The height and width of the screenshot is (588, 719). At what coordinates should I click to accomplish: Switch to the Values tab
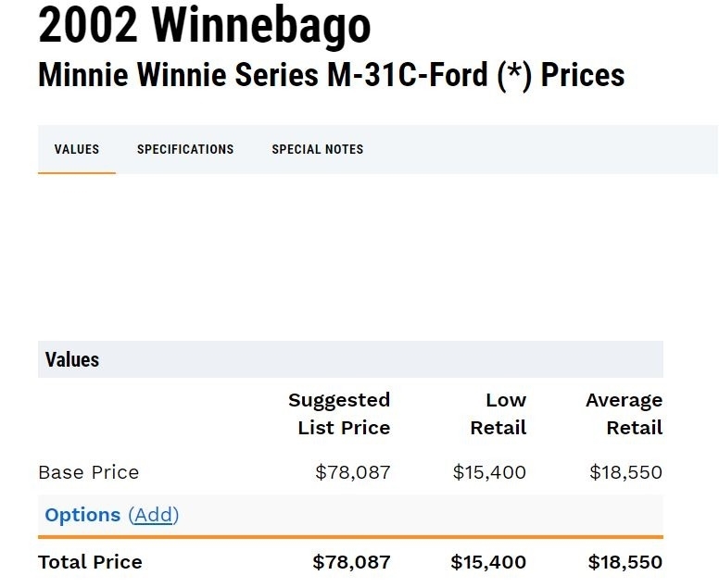(x=77, y=149)
